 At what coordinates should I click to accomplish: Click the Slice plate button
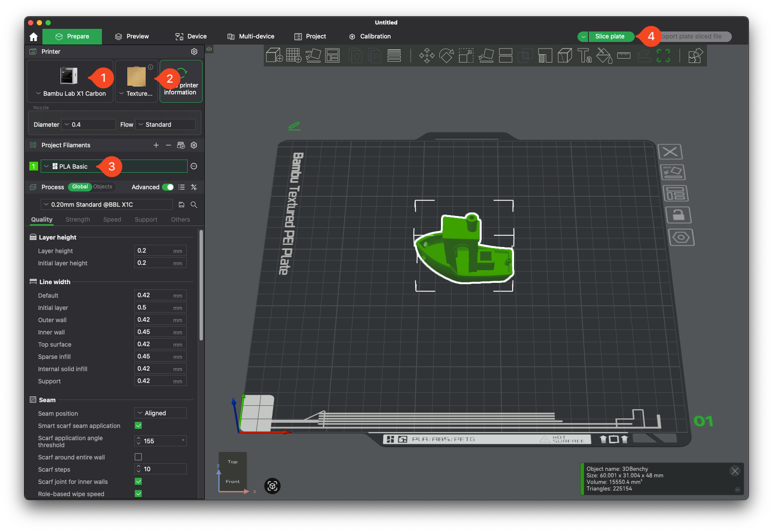[x=609, y=36]
